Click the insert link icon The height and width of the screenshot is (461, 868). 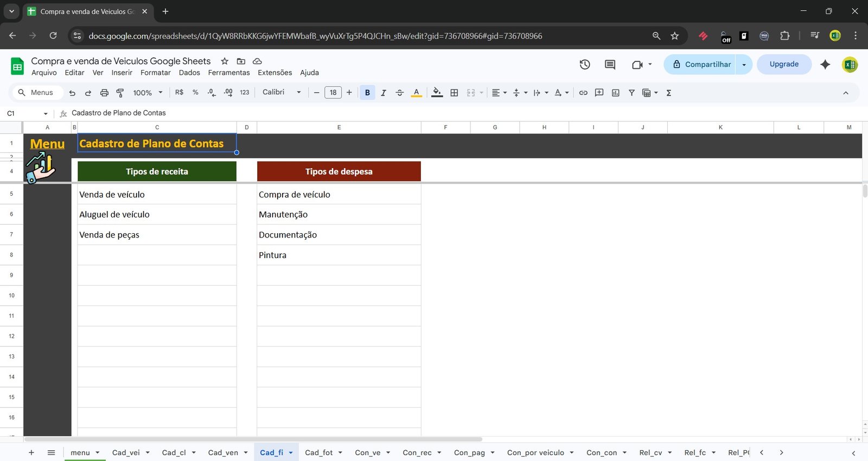click(583, 93)
